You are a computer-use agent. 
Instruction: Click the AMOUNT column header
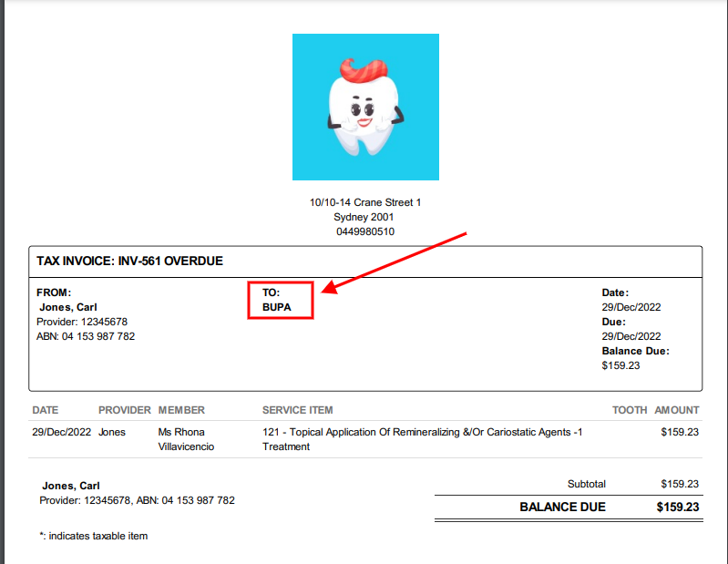tap(677, 410)
